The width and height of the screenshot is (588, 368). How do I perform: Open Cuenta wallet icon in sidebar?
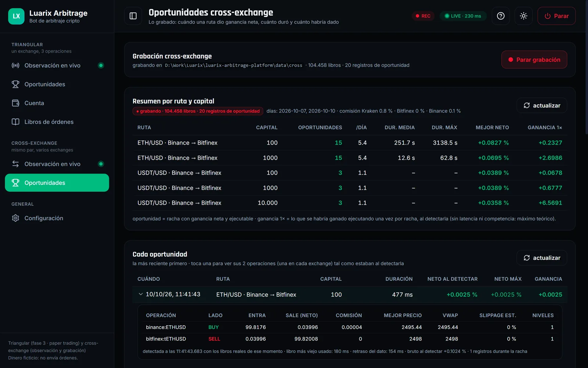point(15,103)
